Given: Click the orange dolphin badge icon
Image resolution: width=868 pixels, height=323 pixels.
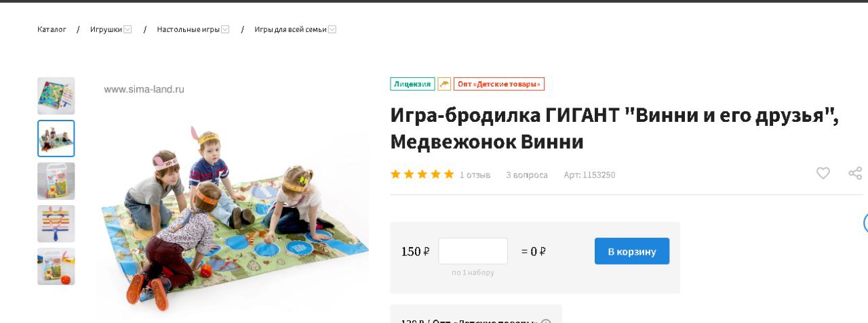Looking at the screenshot, I should [444, 84].
